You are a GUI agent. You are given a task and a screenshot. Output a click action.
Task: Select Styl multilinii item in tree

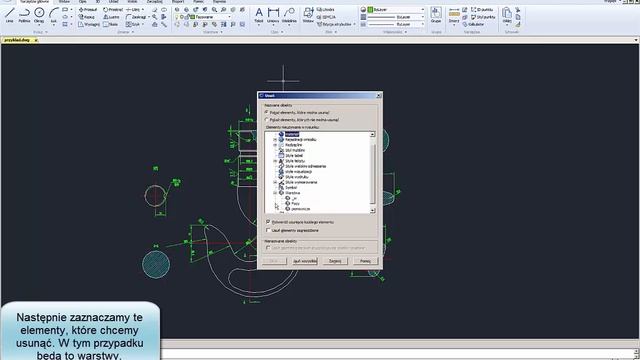coord(295,150)
